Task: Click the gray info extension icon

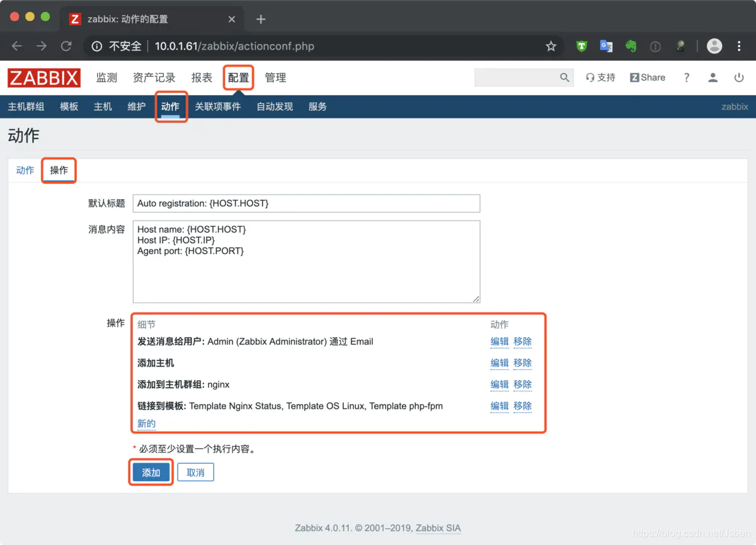Action: pyautogui.click(x=655, y=46)
